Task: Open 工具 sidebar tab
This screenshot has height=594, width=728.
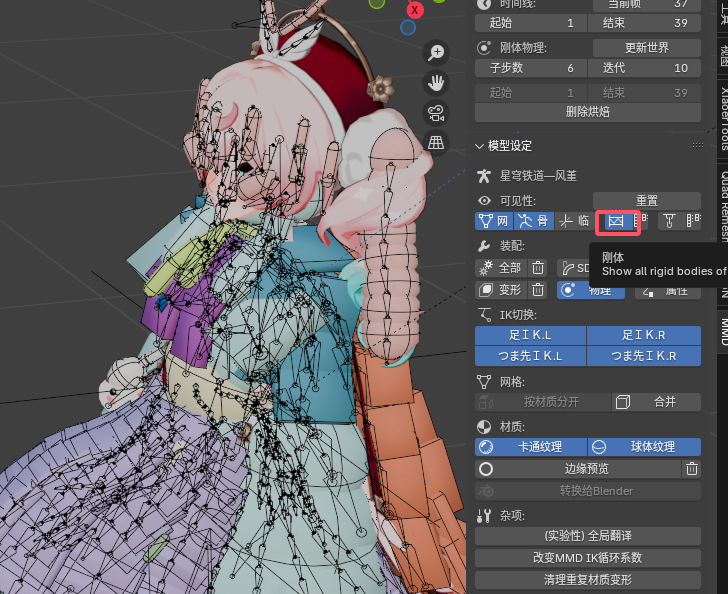Action: (x=723, y=14)
